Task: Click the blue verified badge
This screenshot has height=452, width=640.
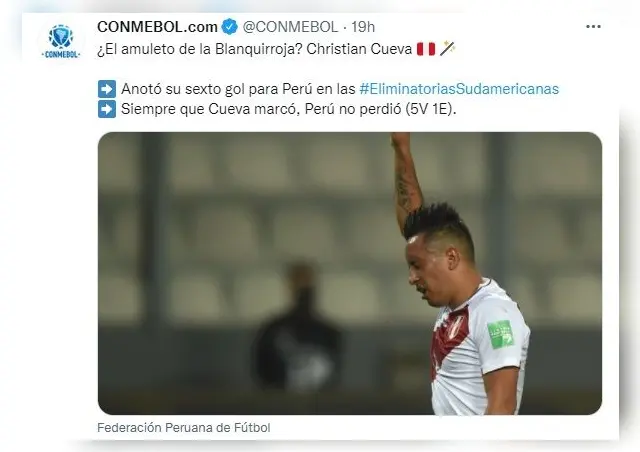Action: [x=229, y=27]
